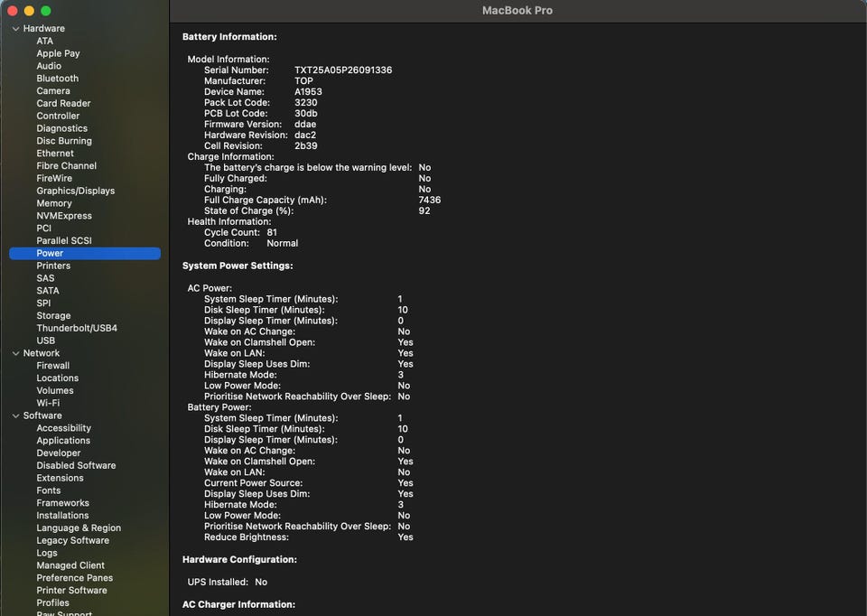Open Legacy Software entry
Image resolution: width=867 pixels, height=616 pixels.
point(72,540)
